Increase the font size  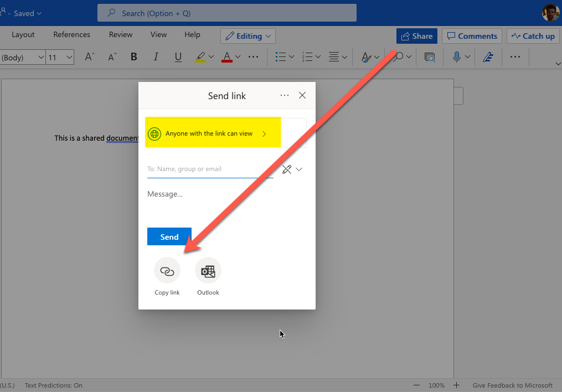(90, 56)
